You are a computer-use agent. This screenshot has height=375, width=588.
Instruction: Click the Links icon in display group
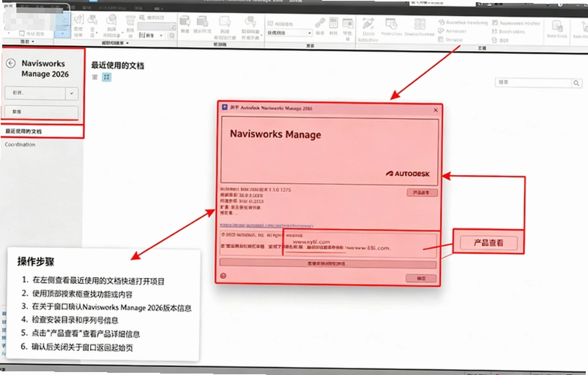320,26
